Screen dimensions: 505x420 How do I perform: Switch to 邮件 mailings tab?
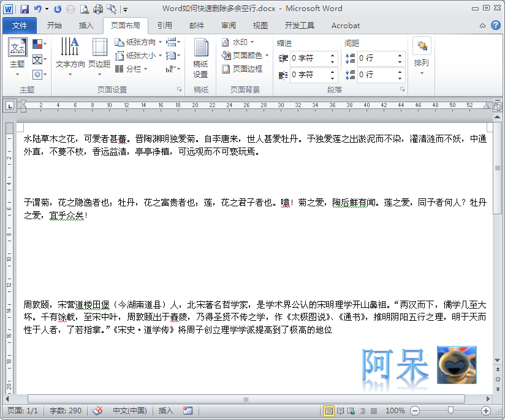[x=197, y=26]
